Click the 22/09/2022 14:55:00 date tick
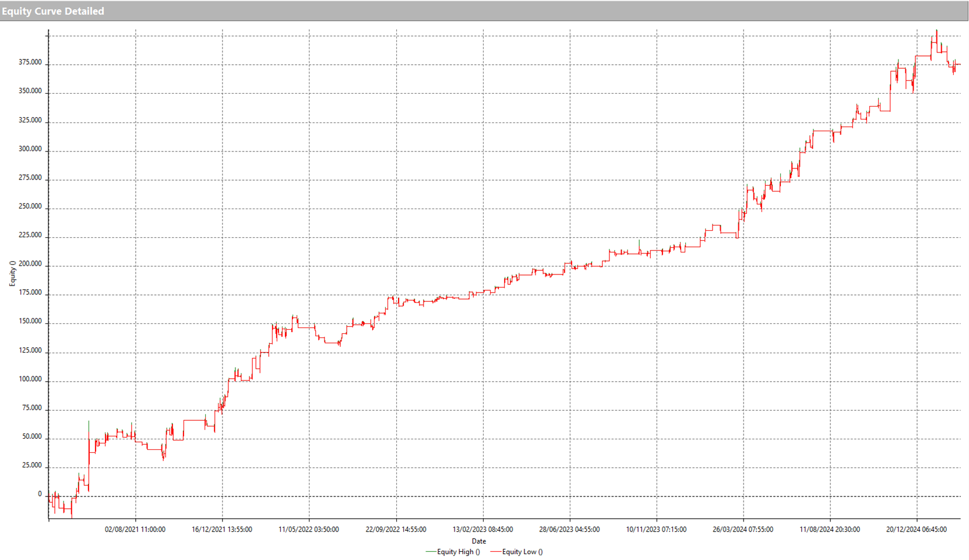969x560 pixels. pyautogui.click(x=396, y=530)
